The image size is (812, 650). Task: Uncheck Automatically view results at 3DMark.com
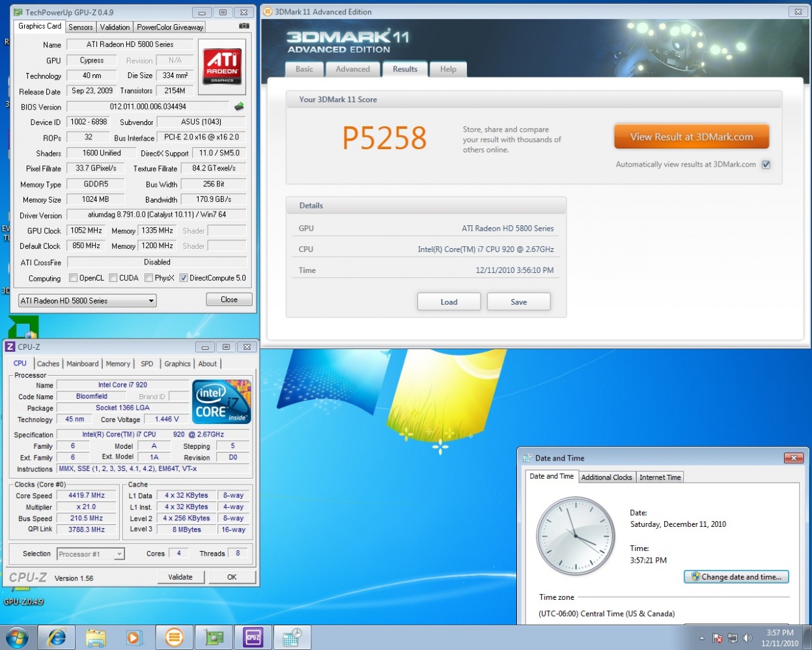click(x=766, y=165)
